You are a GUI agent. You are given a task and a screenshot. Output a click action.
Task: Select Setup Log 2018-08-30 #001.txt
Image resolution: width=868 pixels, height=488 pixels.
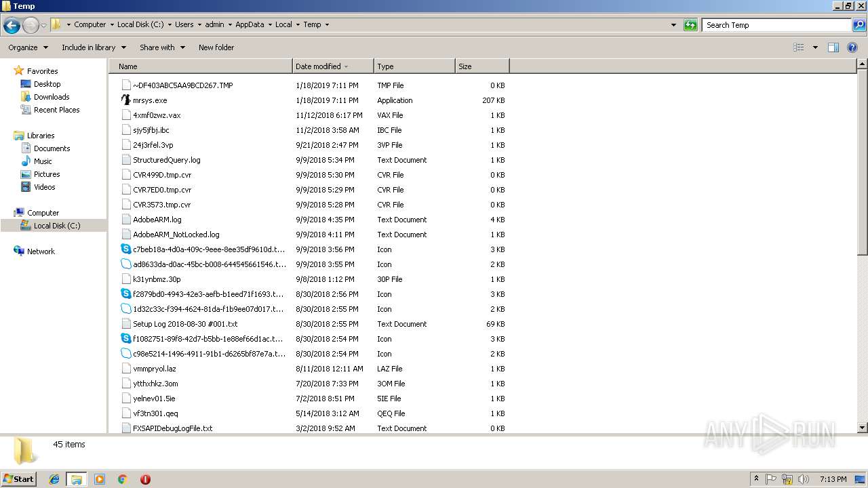coord(185,324)
